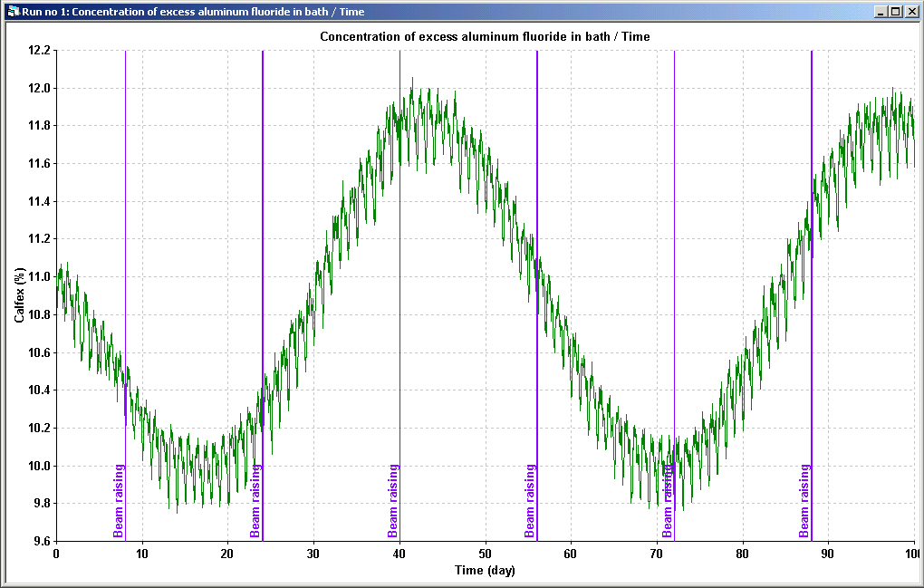Minimize the Run no 1 chart window
The image size is (924, 588).
point(881,11)
